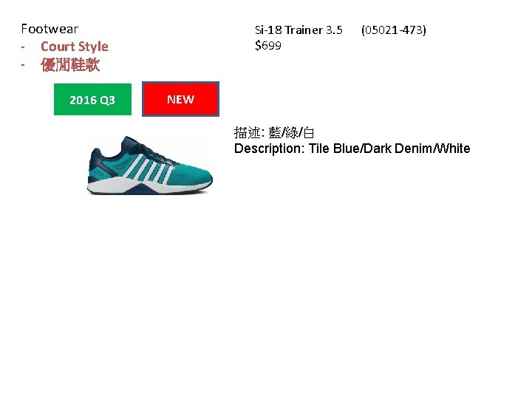Select the product code (05021-473)
This screenshot has height=399, width=532.
(x=394, y=30)
